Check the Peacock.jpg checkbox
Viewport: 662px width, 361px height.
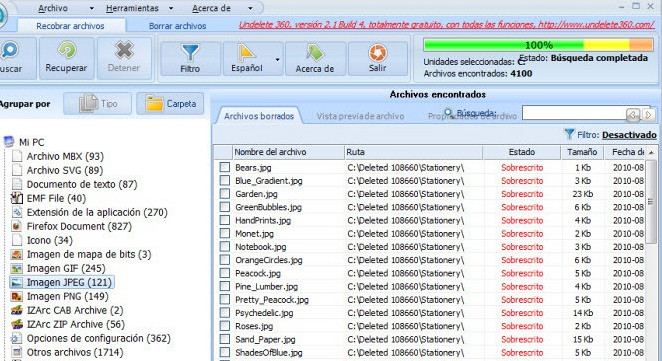tap(225, 273)
